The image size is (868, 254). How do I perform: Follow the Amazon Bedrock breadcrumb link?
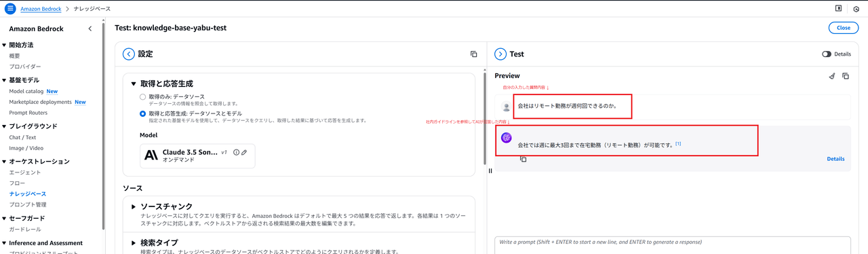click(x=40, y=9)
